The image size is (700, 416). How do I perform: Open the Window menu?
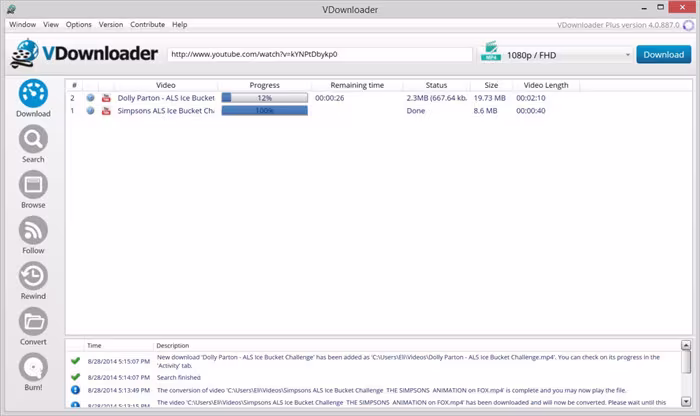(22, 25)
